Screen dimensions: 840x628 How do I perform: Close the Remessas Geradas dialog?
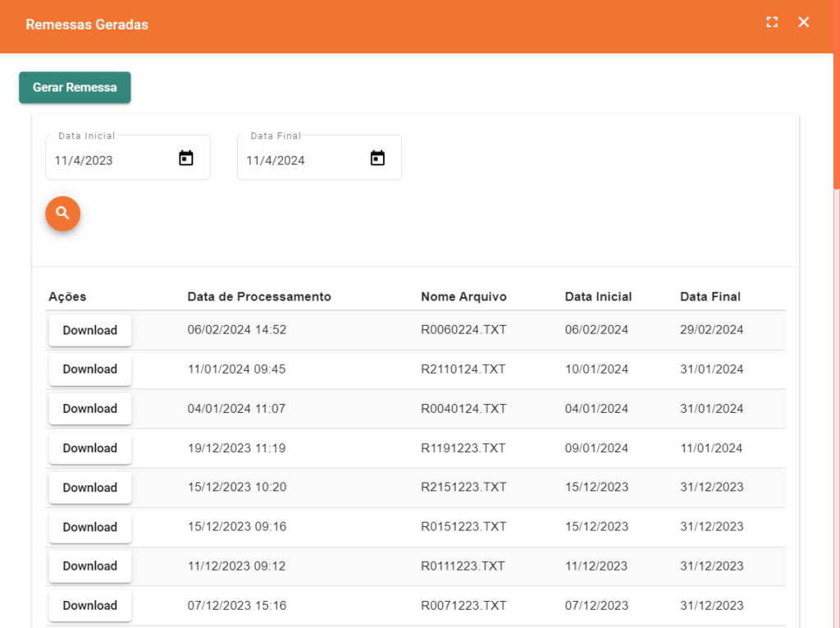804,22
